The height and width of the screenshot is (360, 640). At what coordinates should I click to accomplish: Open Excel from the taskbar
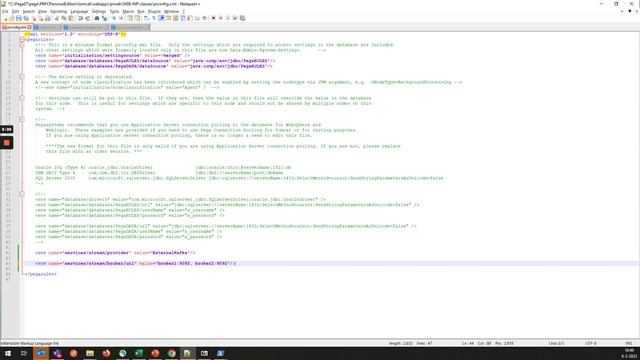tap(139, 353)
